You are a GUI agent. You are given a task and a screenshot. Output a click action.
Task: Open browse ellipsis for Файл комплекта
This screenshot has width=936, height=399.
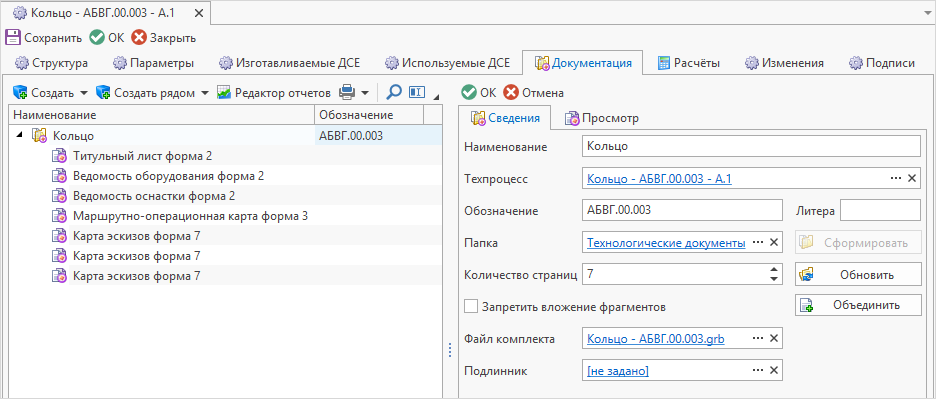758,339
